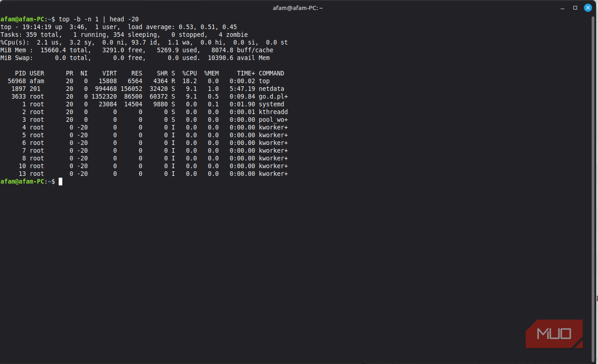Click the 'pool_wo+' command name
Screen dimensions: 598x364
[273, 120]
